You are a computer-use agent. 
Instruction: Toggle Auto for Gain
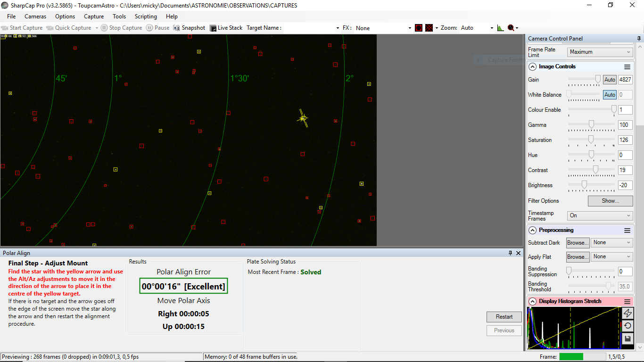point(610,80)
